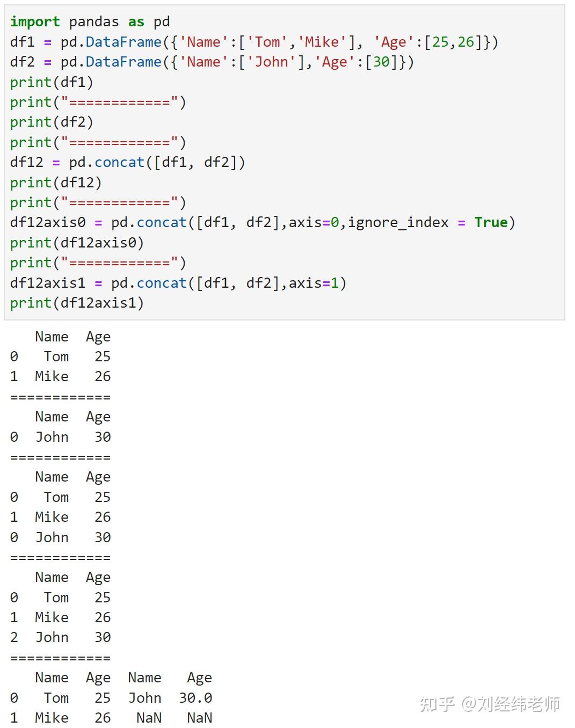Click the string 'Mike' in df1 definition
The width and height of the screenshot is (575, 728).
click(x=323, y=42)
